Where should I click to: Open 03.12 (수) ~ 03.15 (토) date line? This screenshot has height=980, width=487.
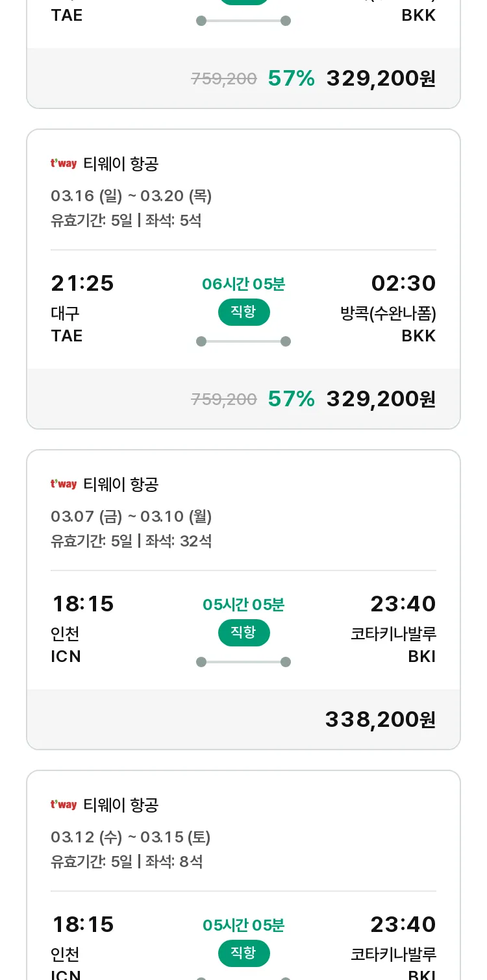click(x=131, y=837)
